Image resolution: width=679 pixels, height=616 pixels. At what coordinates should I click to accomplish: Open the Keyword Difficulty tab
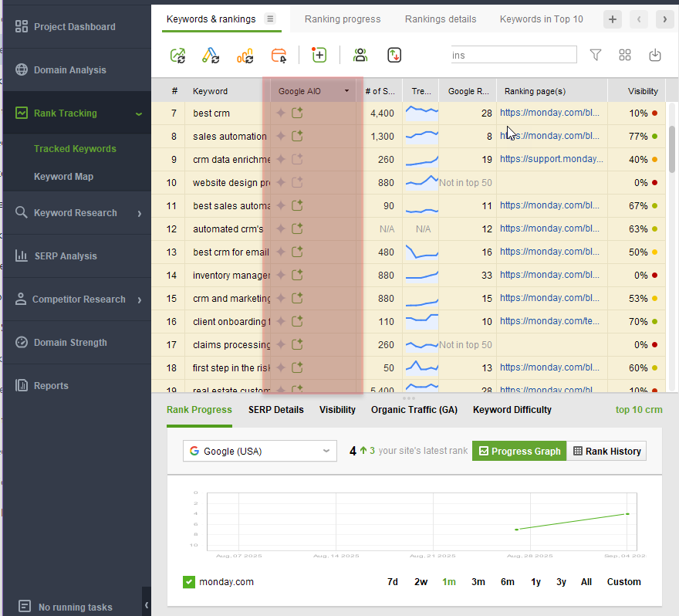(512, 410)
